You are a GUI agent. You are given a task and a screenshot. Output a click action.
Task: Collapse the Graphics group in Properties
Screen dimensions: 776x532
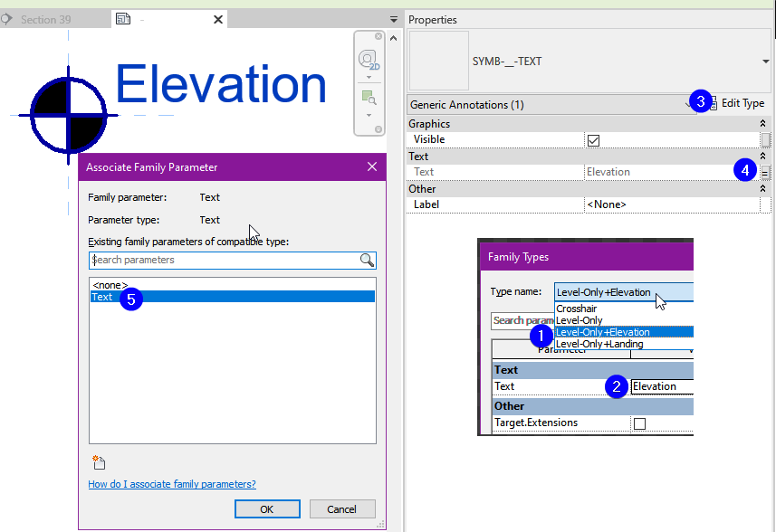(762, 124)
